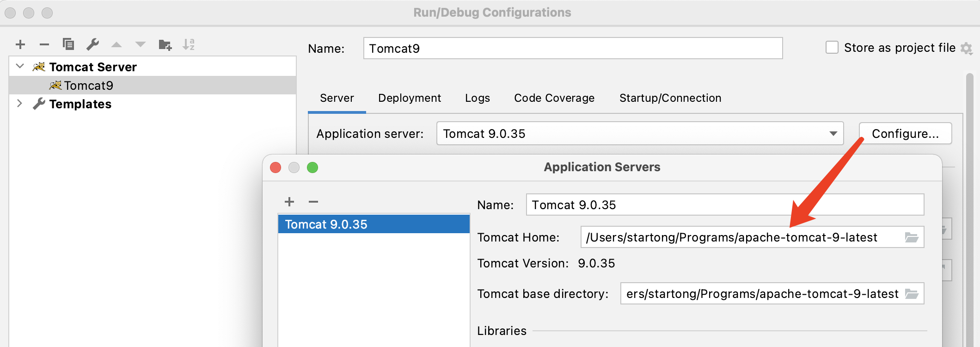Screen dimensions: 980x347
Task: Open the Logs tab
Action: (478, 98)
